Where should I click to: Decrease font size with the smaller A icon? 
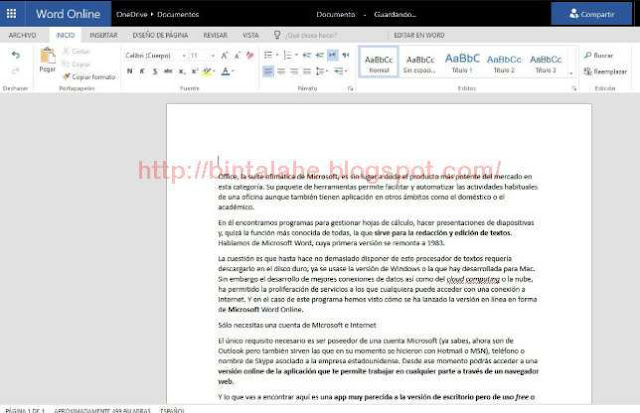coord(237,56)
